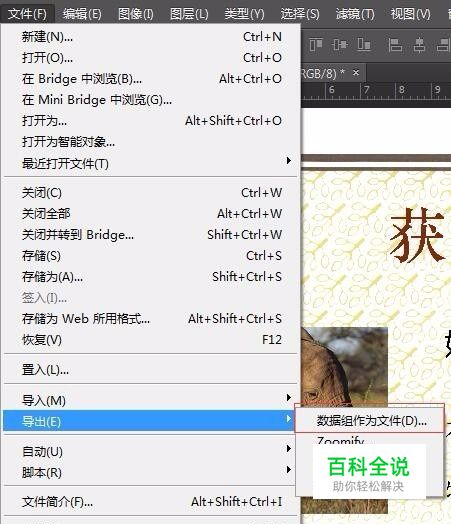Viewport: 451px width, 524px height.
Task: Choose 关闭(C) to close the document
Action: click(x=150, y=193)
